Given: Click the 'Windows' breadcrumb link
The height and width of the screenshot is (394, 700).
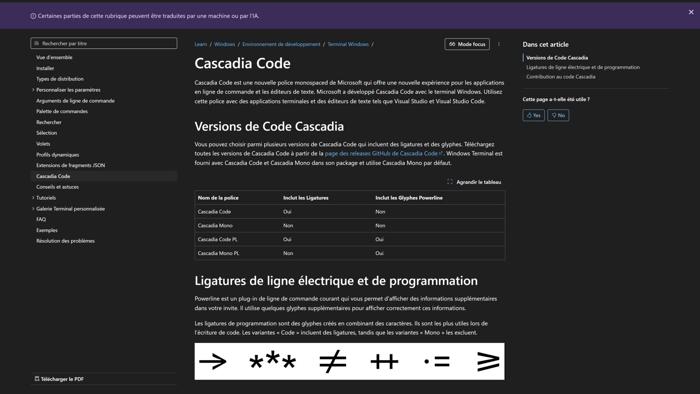Looking at the screenshot, I should (225, 44).
